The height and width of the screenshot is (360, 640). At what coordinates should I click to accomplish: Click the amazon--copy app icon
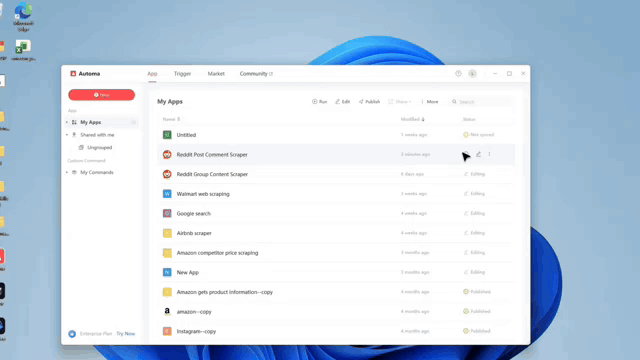[x=167, y=311]
